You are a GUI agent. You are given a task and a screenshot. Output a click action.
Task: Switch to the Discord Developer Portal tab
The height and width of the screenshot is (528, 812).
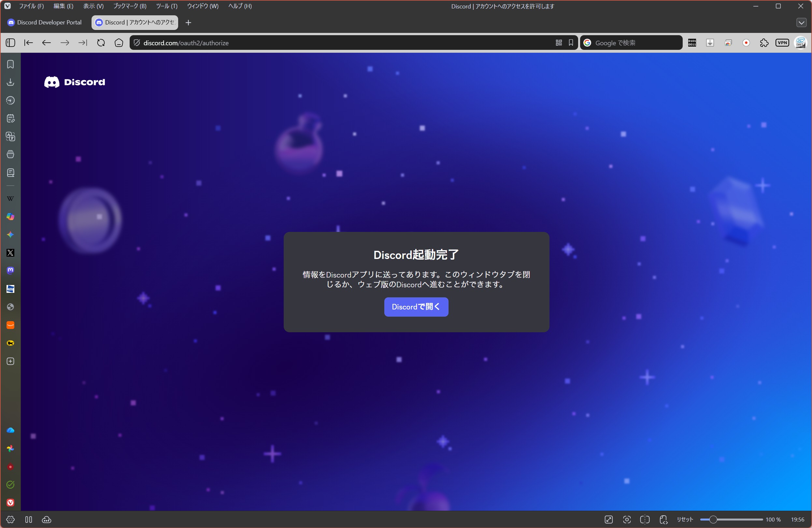45,22
